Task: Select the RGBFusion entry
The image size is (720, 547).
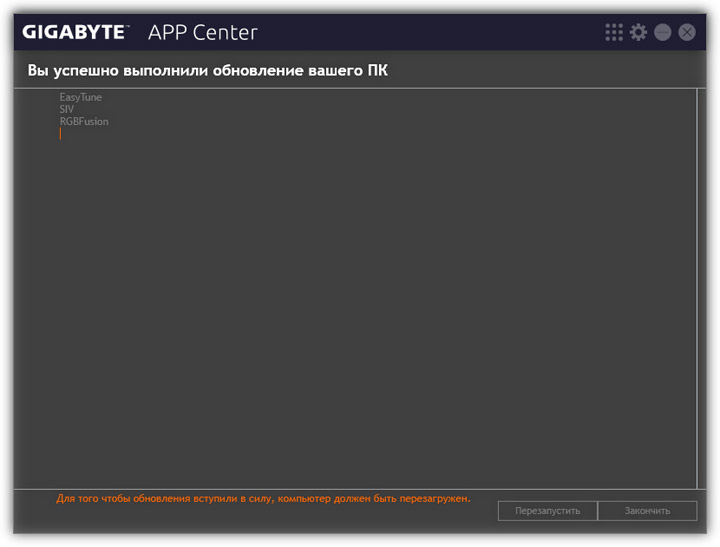Action: (x=84, y=121)
